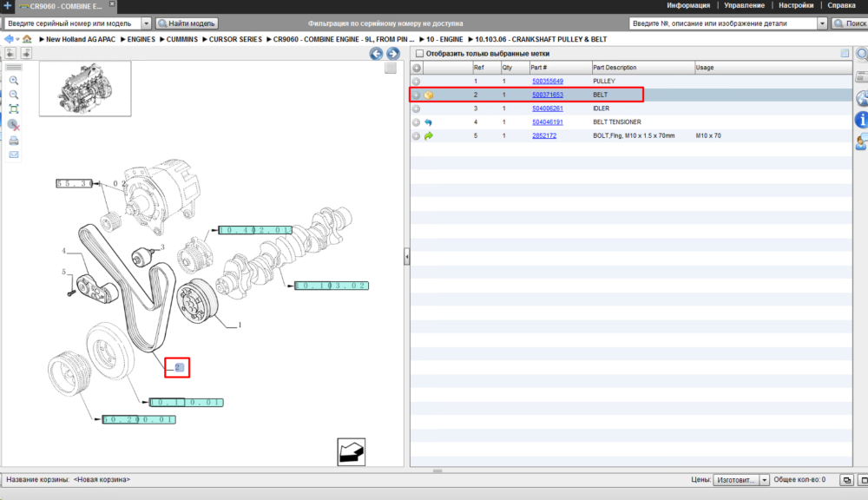
Task: Expand the serial number or model dropdown
Action: coord(146,23)
